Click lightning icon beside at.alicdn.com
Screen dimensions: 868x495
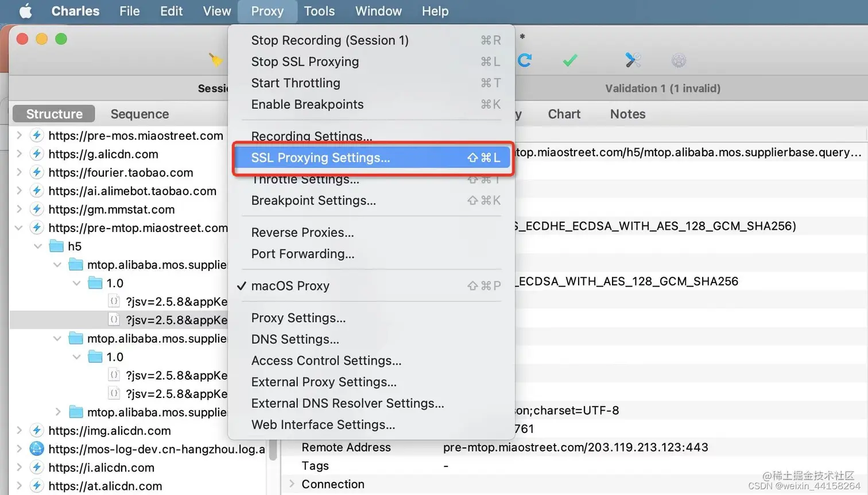coord(37,486)
